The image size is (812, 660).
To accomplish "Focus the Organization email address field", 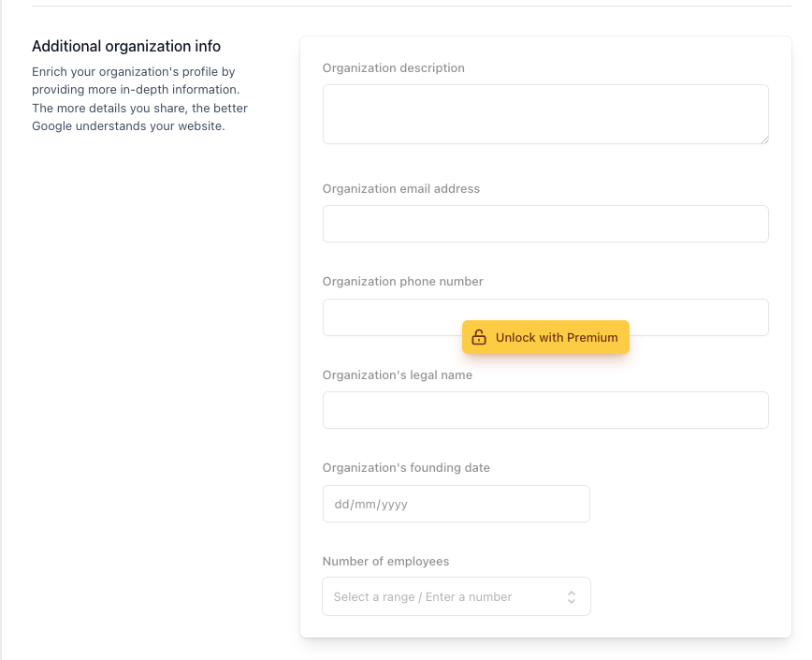I will [x=545, y=224].
